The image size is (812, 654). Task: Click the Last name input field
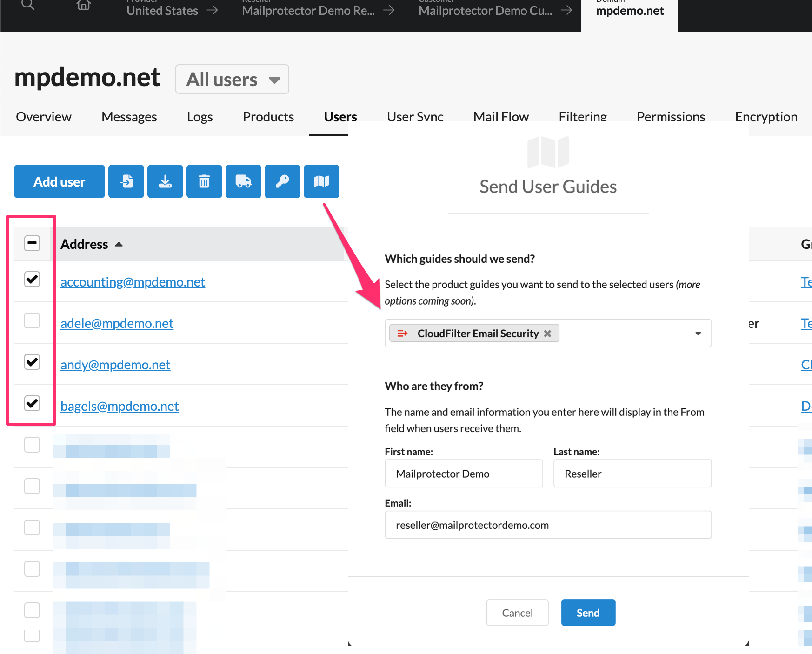tap(632, 474)
